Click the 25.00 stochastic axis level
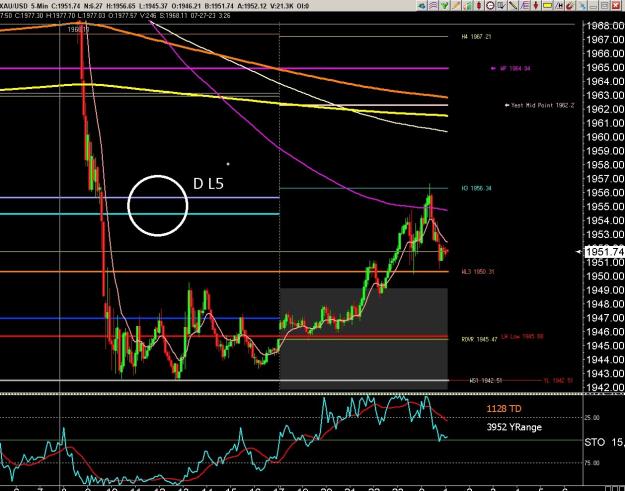 click(592, 418)
